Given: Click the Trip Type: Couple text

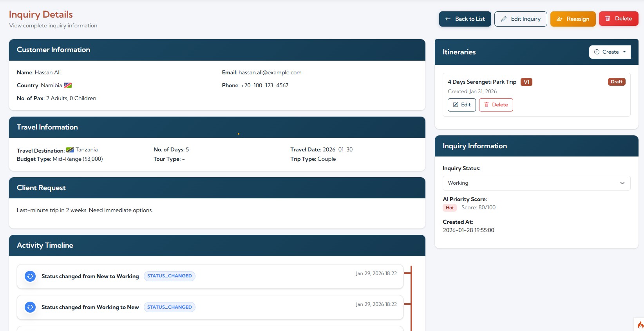Looking at the screenshot, I should [x=313, y=159].
